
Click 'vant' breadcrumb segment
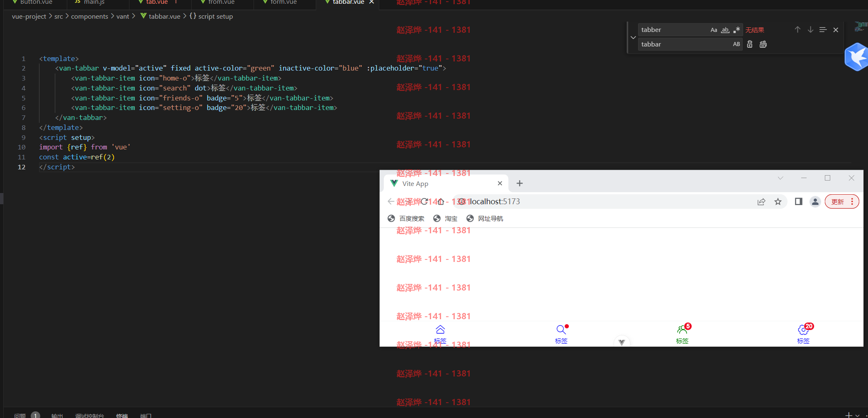click(123, 17)
